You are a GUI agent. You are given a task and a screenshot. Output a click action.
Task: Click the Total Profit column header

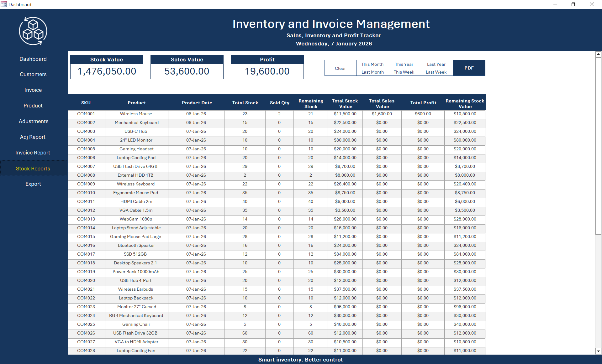423,103
